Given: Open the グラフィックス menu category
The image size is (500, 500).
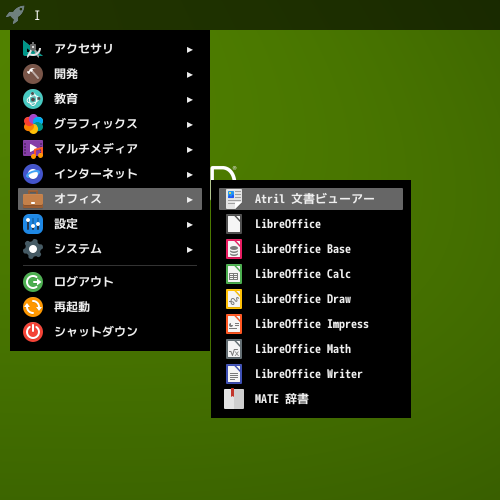Looking at the screenshot, I should [110, 124].
